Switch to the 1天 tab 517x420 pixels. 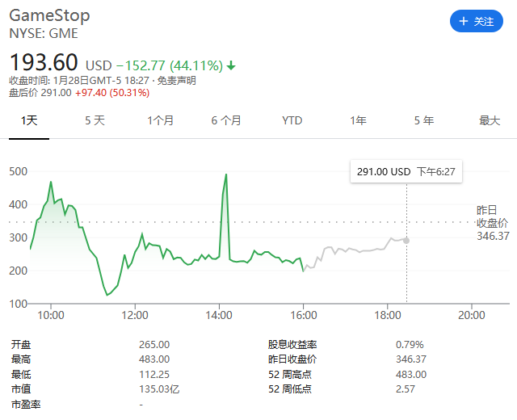point(29,120)
